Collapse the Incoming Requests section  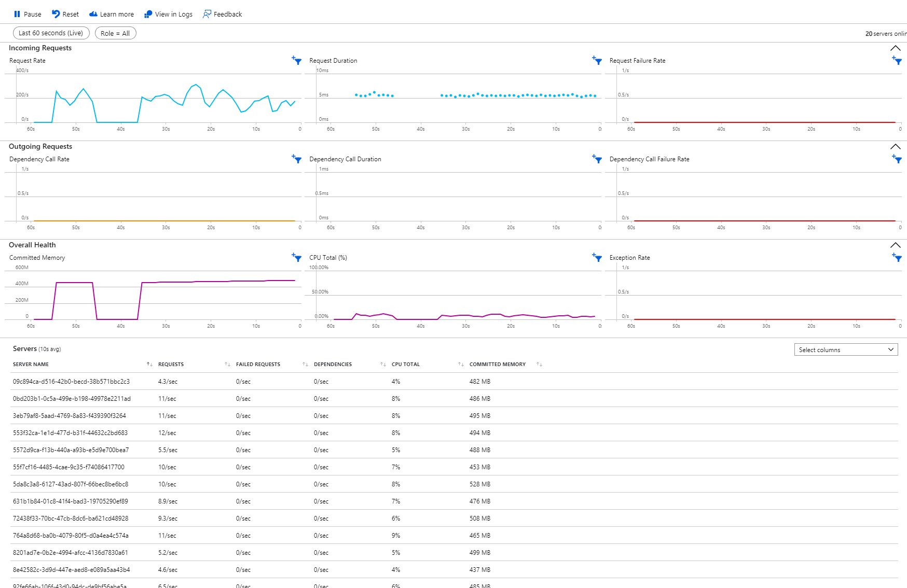[x=896, y=48]
